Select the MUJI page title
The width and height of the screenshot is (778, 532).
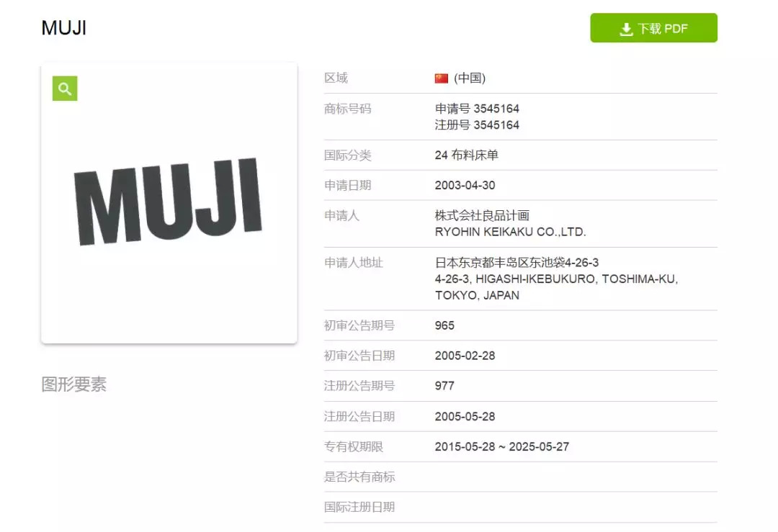[x=64, y=28]
